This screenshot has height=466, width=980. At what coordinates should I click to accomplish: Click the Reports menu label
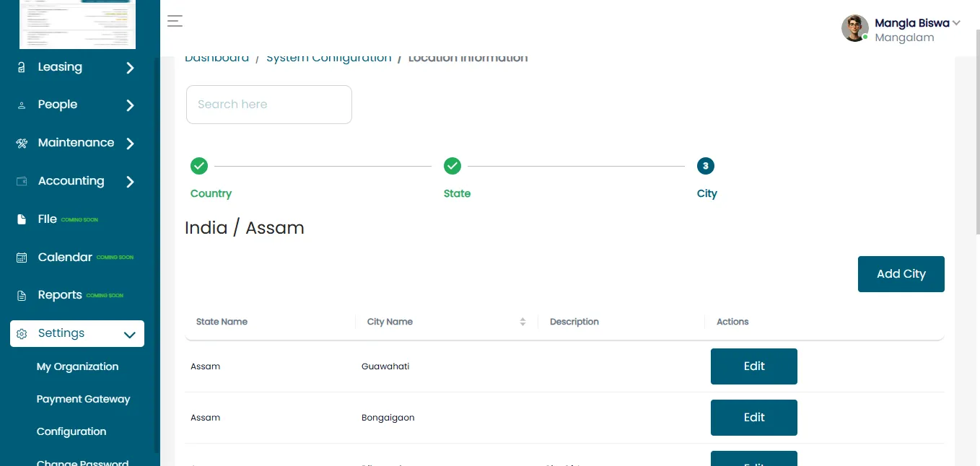pyautogui.click(x=60, y=294)
